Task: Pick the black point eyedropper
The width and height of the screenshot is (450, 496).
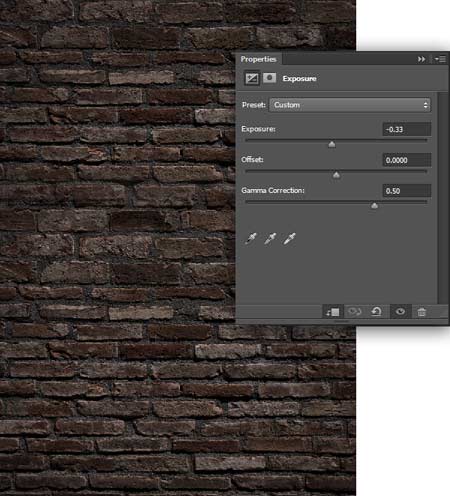Action: pos(251,239)
